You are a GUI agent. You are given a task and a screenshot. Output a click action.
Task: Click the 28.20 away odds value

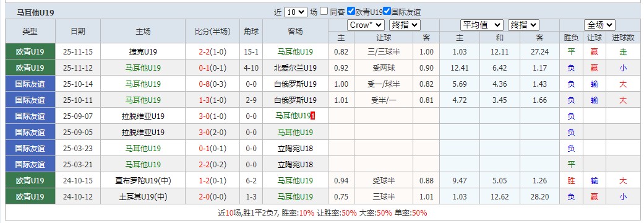(539, 196)
